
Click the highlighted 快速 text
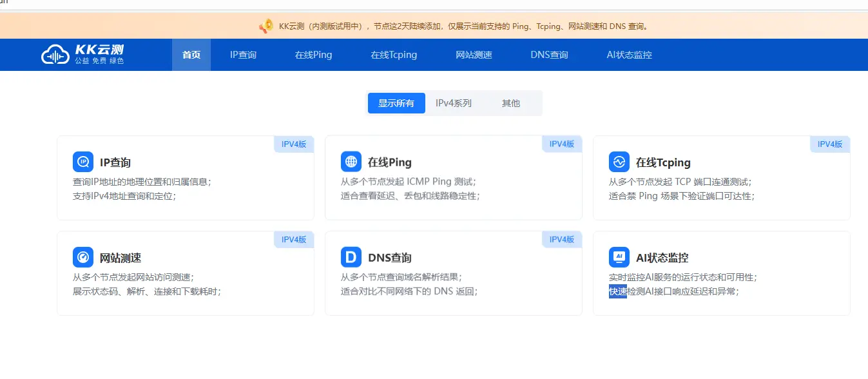[x=618, y=291]
